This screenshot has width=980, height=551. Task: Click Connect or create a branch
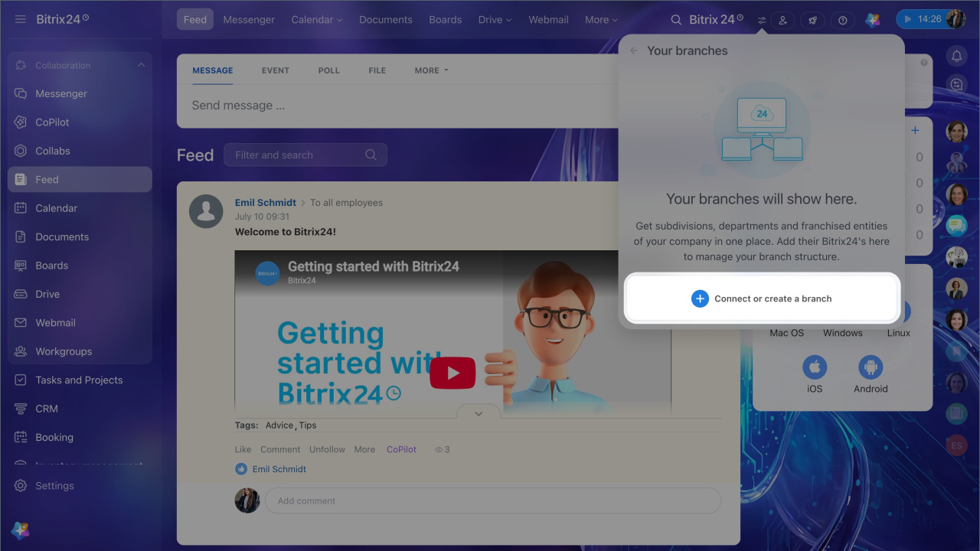pyautogui.click(x=762, y=298)
